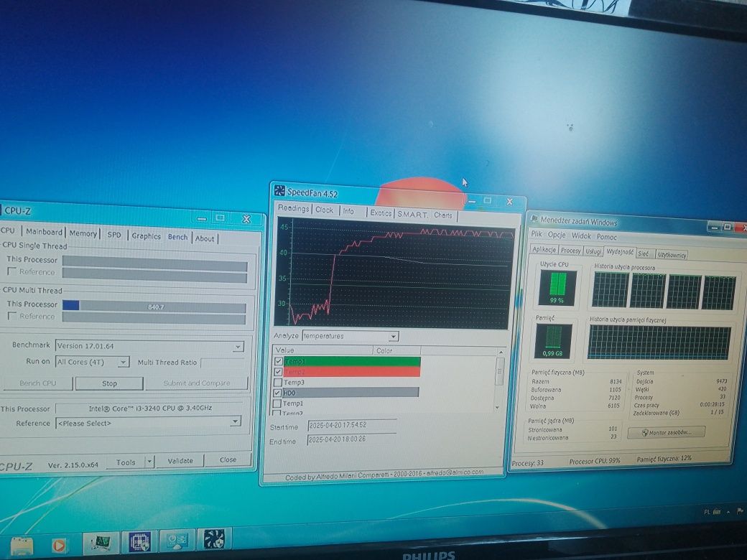
Task: Open the Clock tab in SpeedFan
Action: (325, 210)
